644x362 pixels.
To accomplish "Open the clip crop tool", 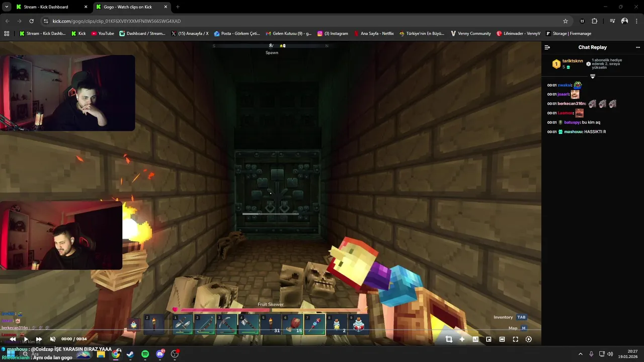I will point(449,339).
